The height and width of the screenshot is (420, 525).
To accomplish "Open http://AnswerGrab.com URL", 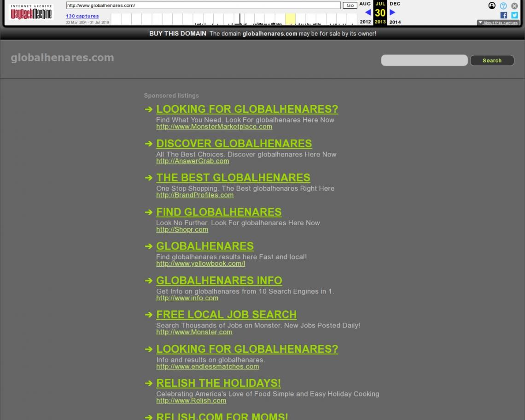I will (x=192, y=161).
